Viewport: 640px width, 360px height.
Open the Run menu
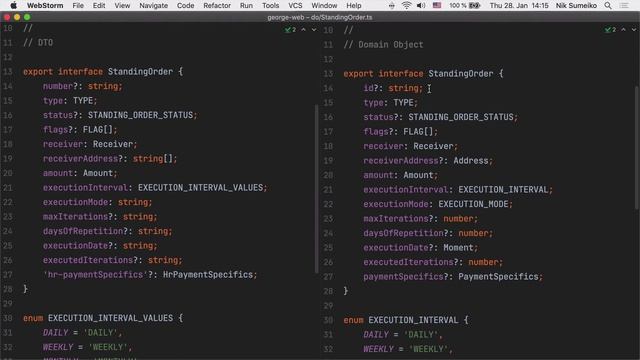[x=246, y=6]
